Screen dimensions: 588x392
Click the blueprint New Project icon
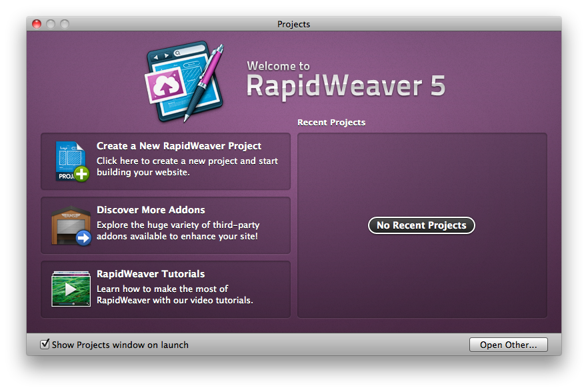pyautogui.click(x=69, y=160)
